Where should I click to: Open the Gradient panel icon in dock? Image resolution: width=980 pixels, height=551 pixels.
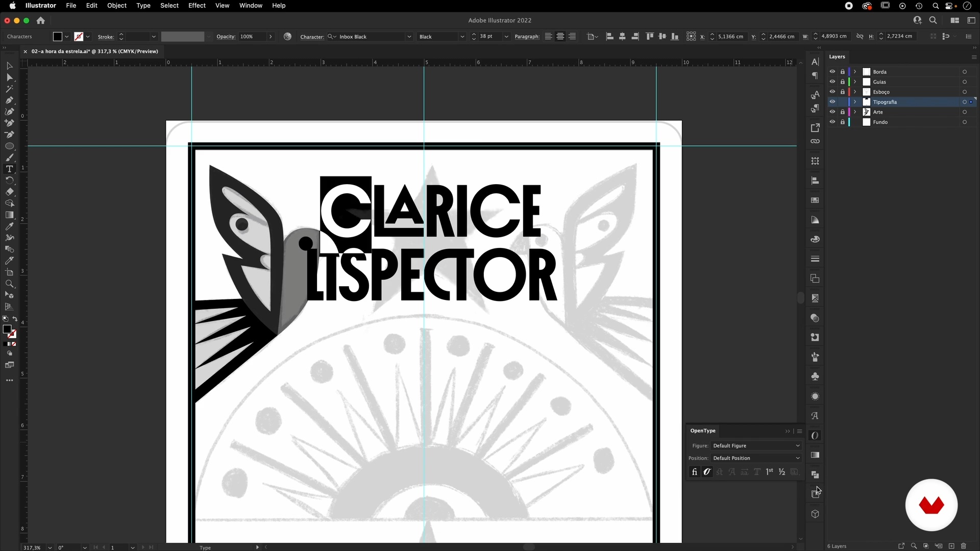[x=815, y=455]
